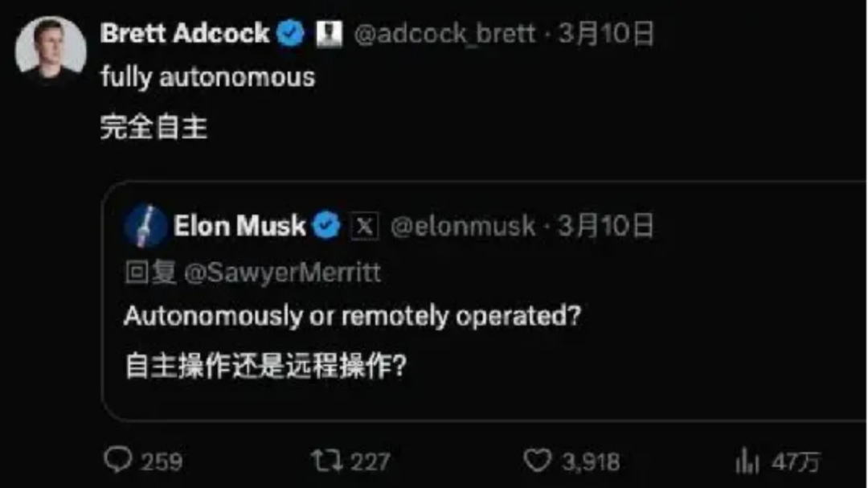
Task: Click the X affiliation badge beside Elon Musk
Action: 365,227
